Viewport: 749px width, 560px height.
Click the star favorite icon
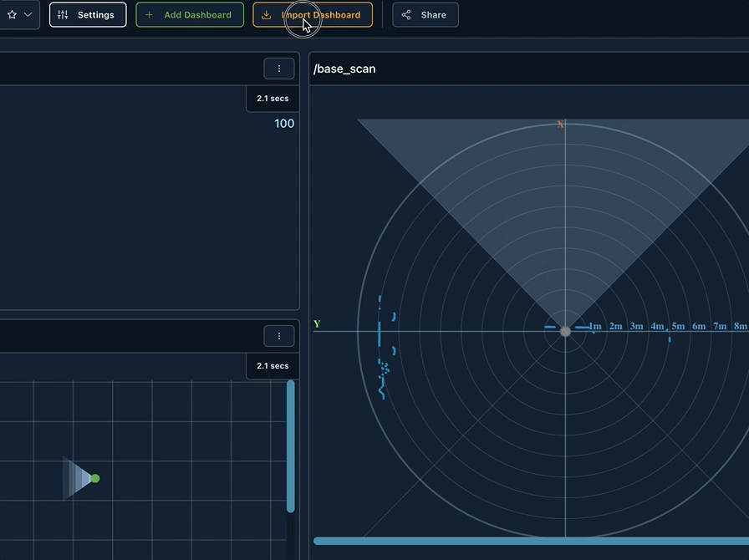click(x=12, y=15)
